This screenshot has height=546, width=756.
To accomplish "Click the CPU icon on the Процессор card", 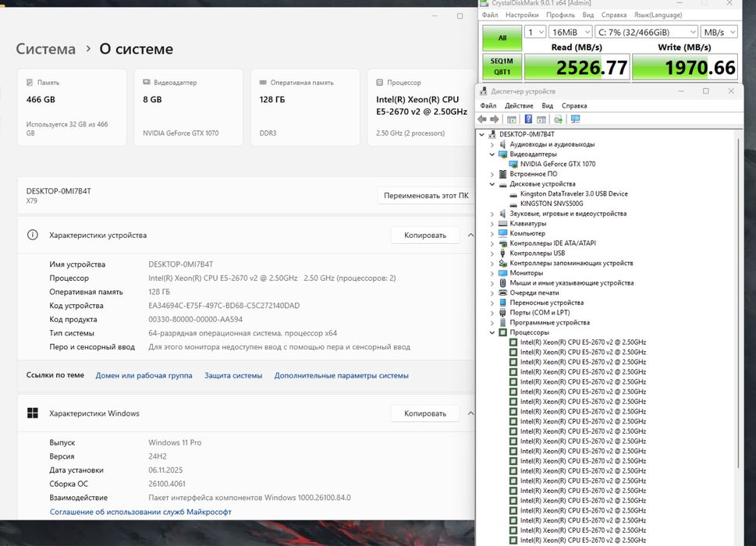I will [379, 83].
